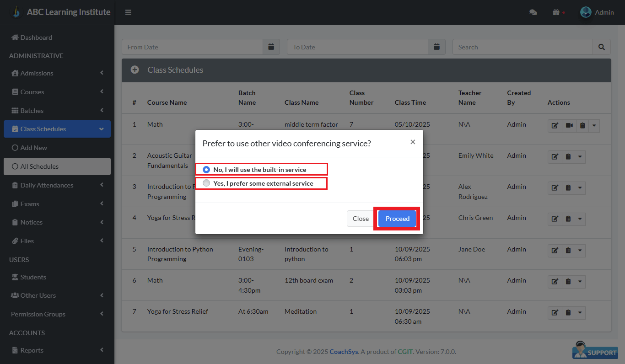Click the To Date input field
The height and width of the screenshot is (364, 625).
pyautogui.click(x=357, y=47)
